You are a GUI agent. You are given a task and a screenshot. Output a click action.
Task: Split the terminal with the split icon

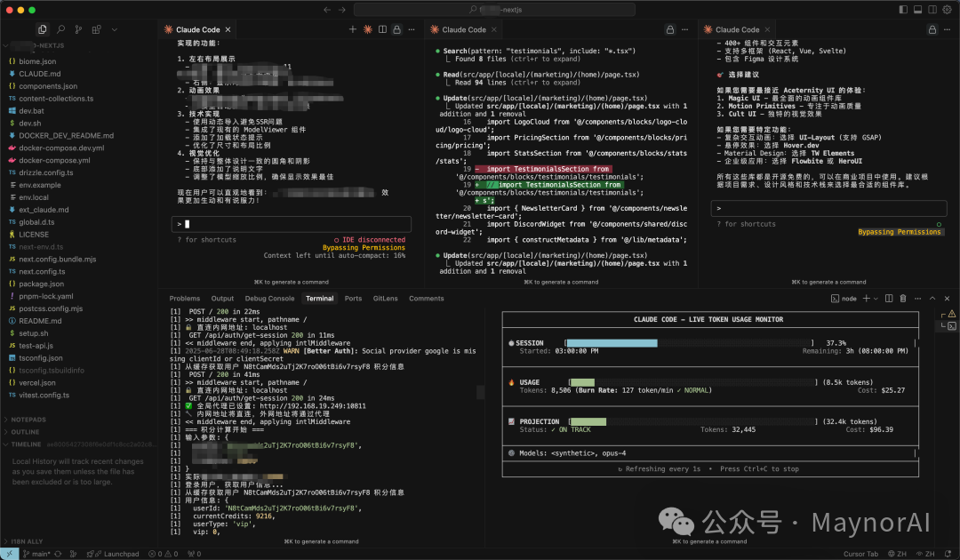[x=889, y=297]
